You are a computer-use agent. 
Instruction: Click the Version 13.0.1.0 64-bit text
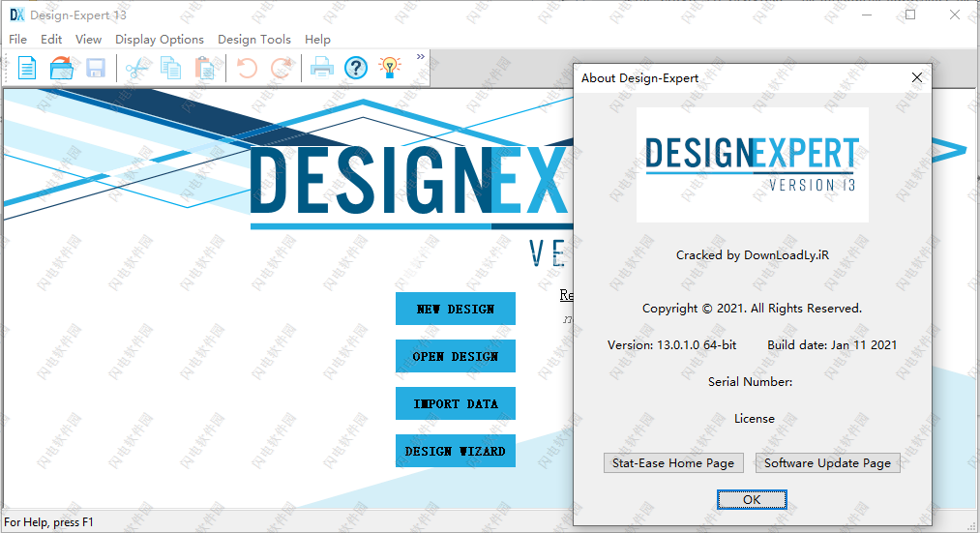pyautogui.click(x=671, y=345)
